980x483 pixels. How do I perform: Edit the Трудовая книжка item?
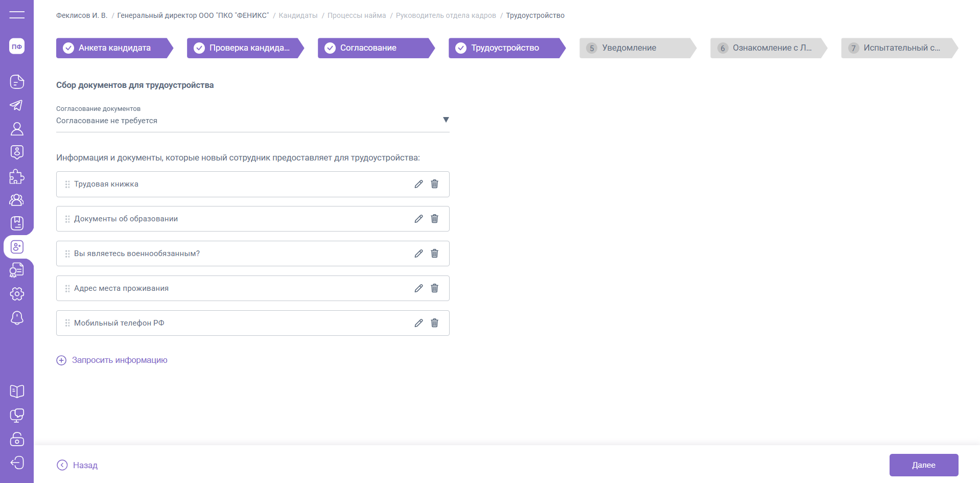[418, 184]
